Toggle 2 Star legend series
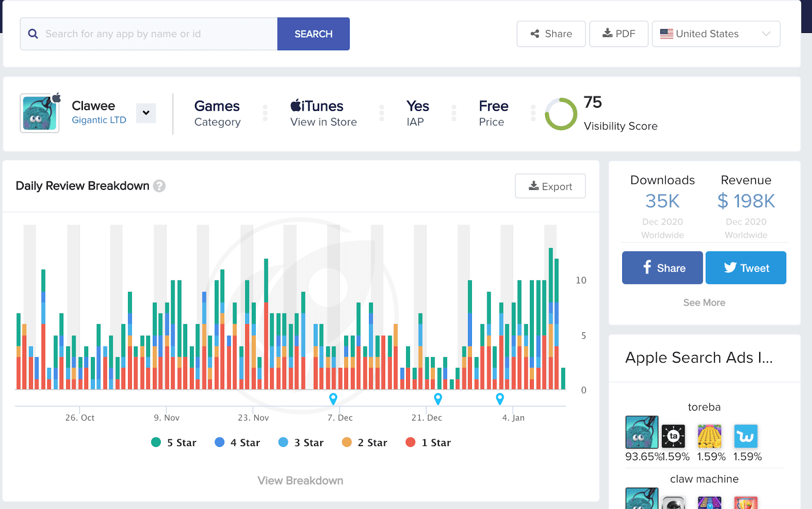Image resolution: width=812 pixels, height=509 pixels. pos(364,442)
